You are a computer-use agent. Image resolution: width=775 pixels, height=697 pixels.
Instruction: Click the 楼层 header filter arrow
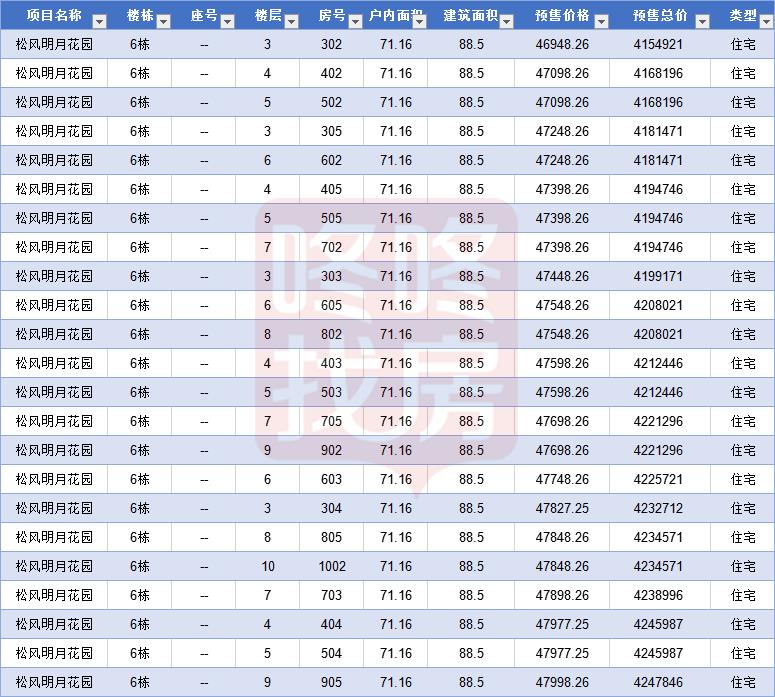tap(291, 22)
